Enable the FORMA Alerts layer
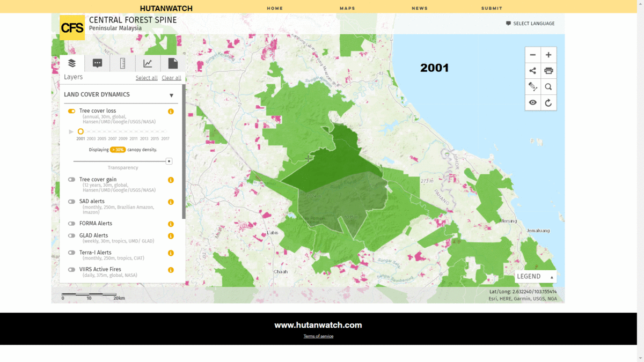 pyautogui.click(x=71, y=224)
